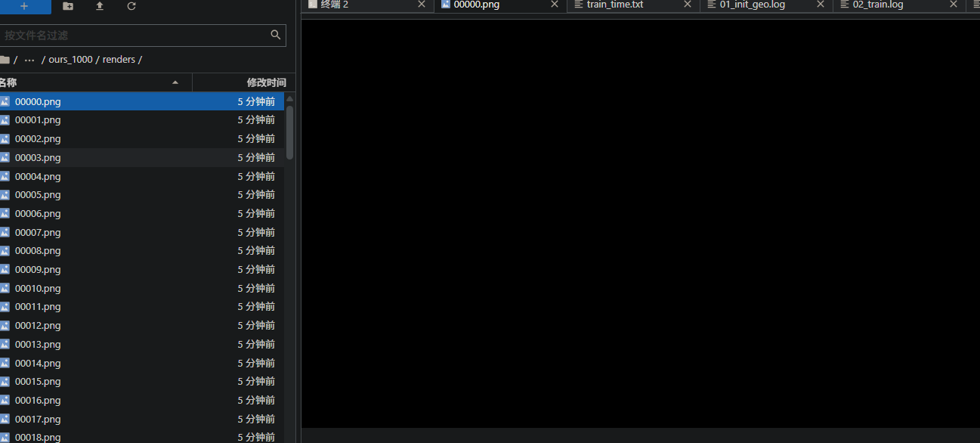Switch to the 00000.png tab
The height and width of the screenshot is (443, 980).
499,5
